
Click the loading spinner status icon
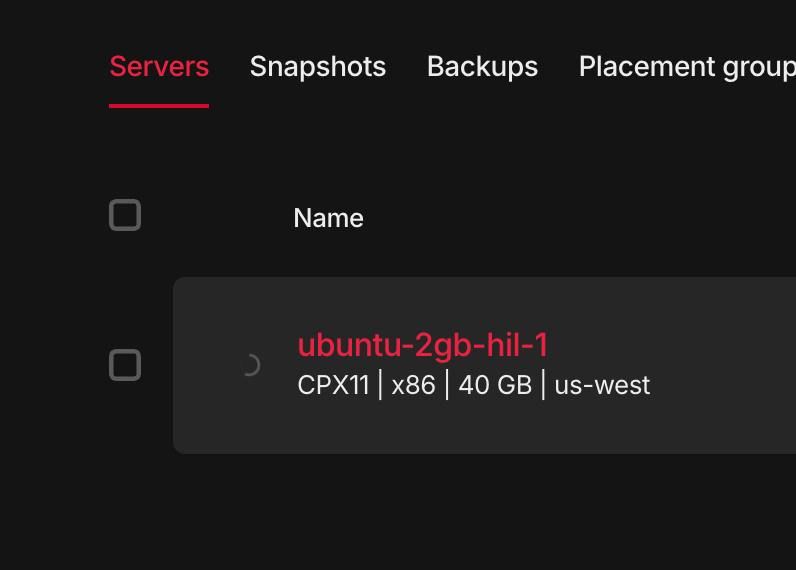pos(250,365)
